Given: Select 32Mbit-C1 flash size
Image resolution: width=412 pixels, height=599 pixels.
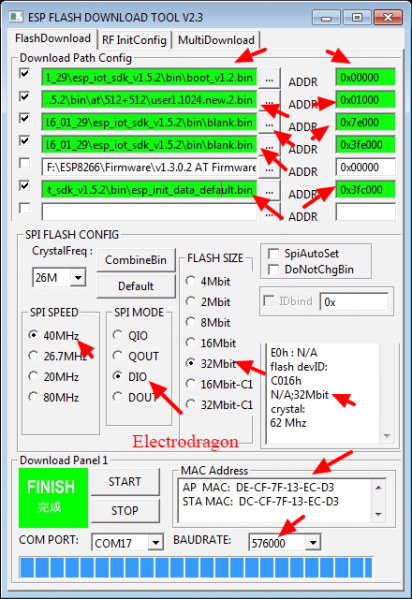Looking at the screenshot, I should pos(219,405).
